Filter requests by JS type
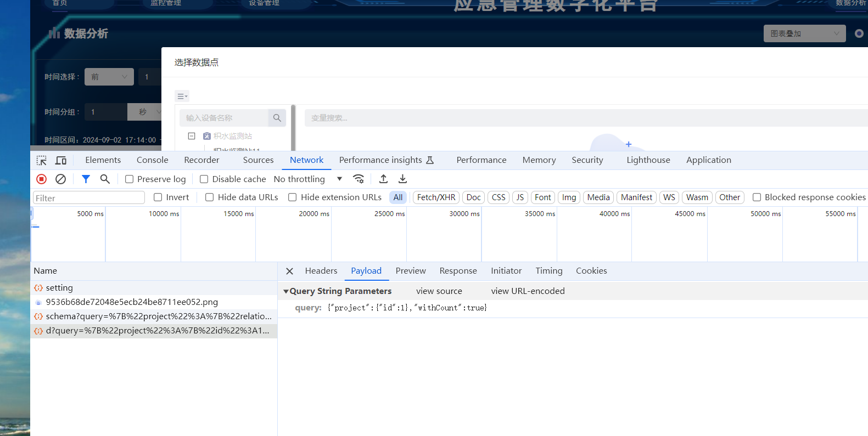The image size is (868, 436). pos(520,197)
